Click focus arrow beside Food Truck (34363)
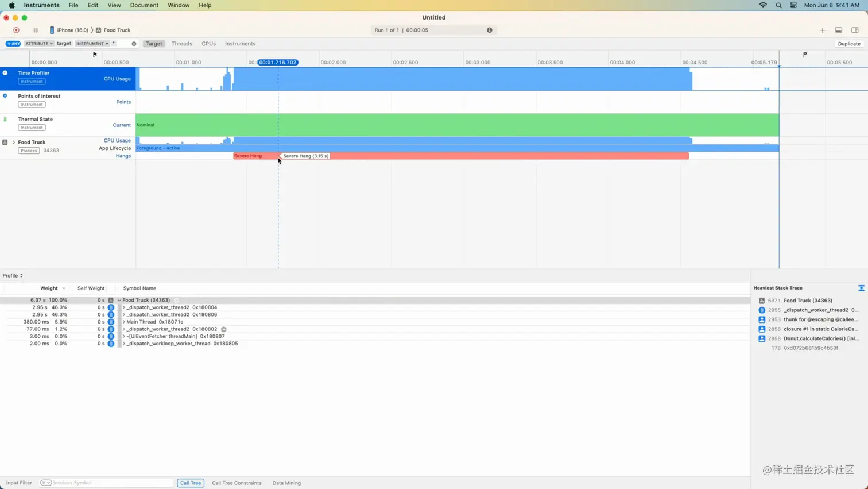 (x=176, y=300)
